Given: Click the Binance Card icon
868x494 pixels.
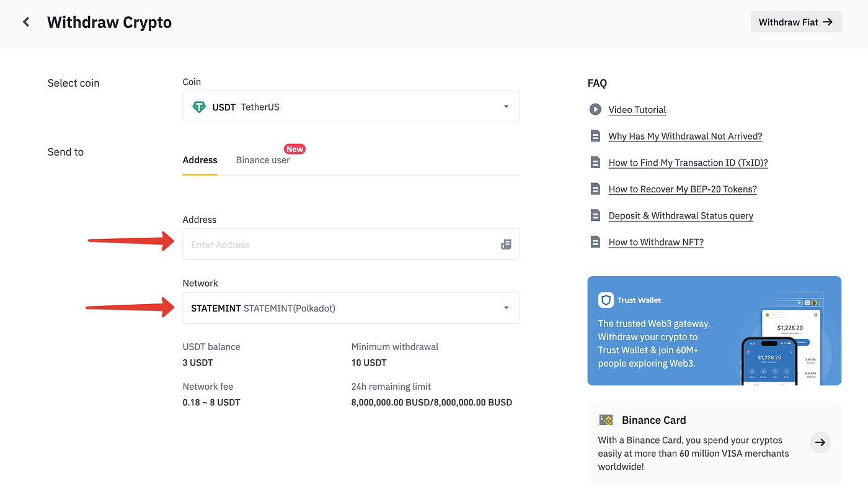Looking at the screenshot, I should point(606,420).
